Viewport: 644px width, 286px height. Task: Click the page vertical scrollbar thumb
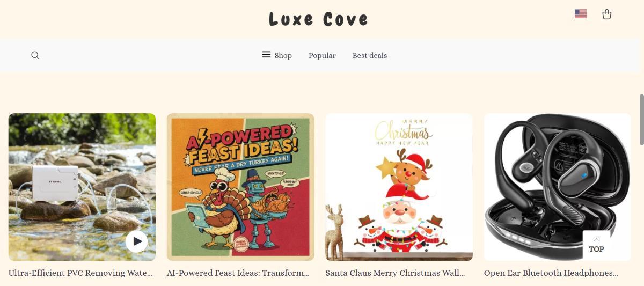click(641, 120)
